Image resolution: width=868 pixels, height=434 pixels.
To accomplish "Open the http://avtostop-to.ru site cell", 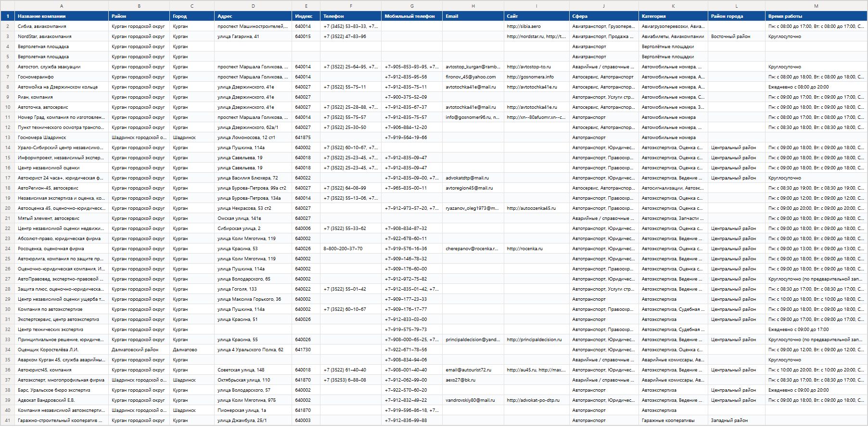I will pyautogui.click(x=536, y=67).
